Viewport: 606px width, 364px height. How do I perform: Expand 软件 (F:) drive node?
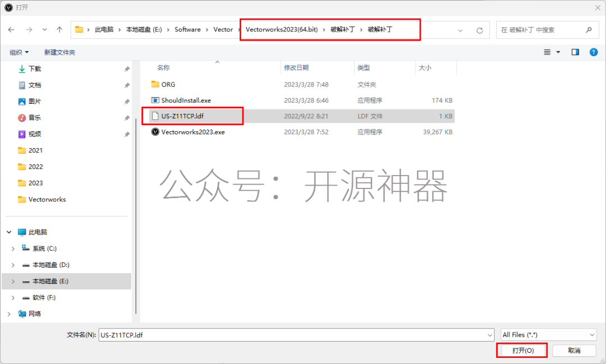coord(13,297)
